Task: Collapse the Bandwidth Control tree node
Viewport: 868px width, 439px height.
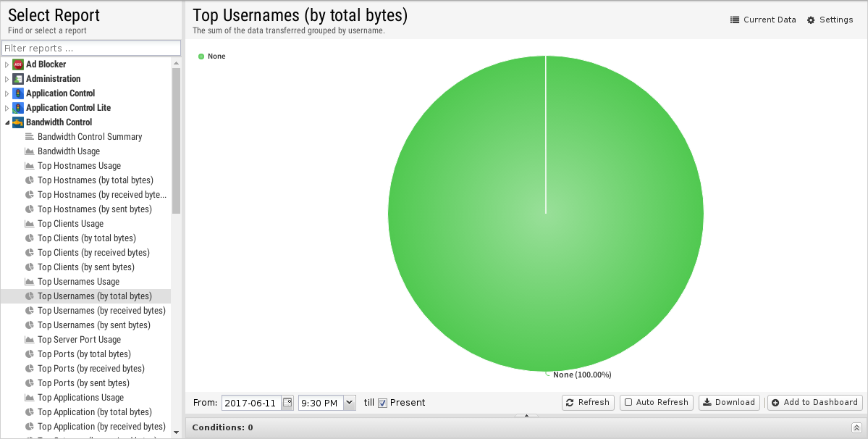Action: coord(7,122)
